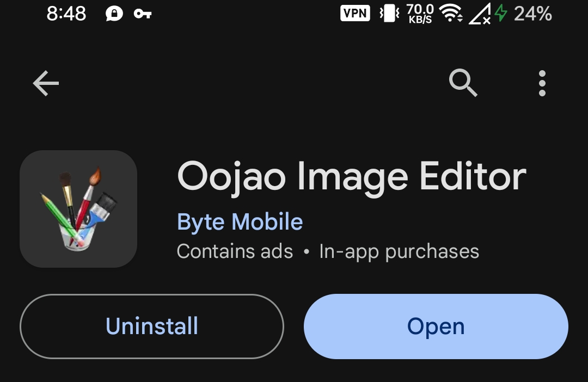Tap the key icon in status bar
588x382 pixels.
pos(143,14)
